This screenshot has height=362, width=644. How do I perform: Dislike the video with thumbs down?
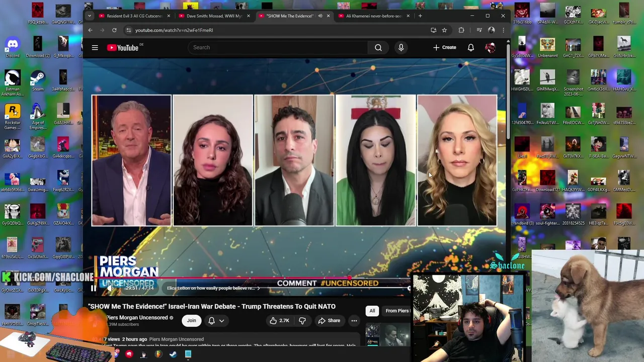click(302, 321)
